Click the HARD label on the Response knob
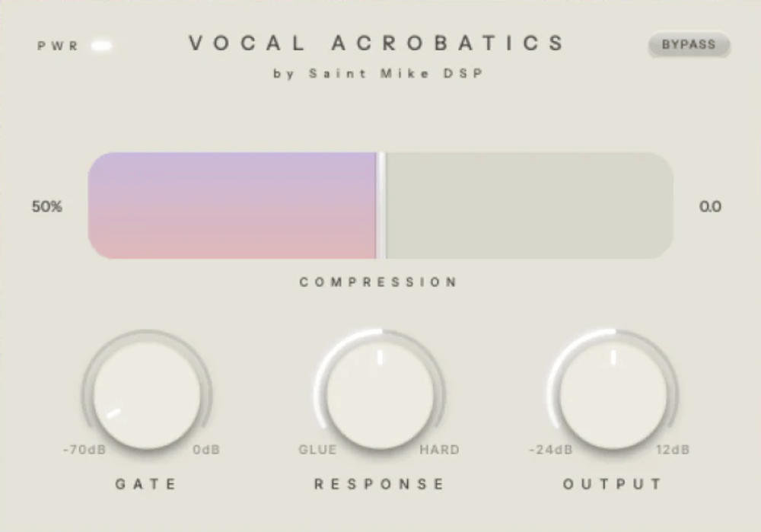Screen dimensions: 761x532 point(441,449)
